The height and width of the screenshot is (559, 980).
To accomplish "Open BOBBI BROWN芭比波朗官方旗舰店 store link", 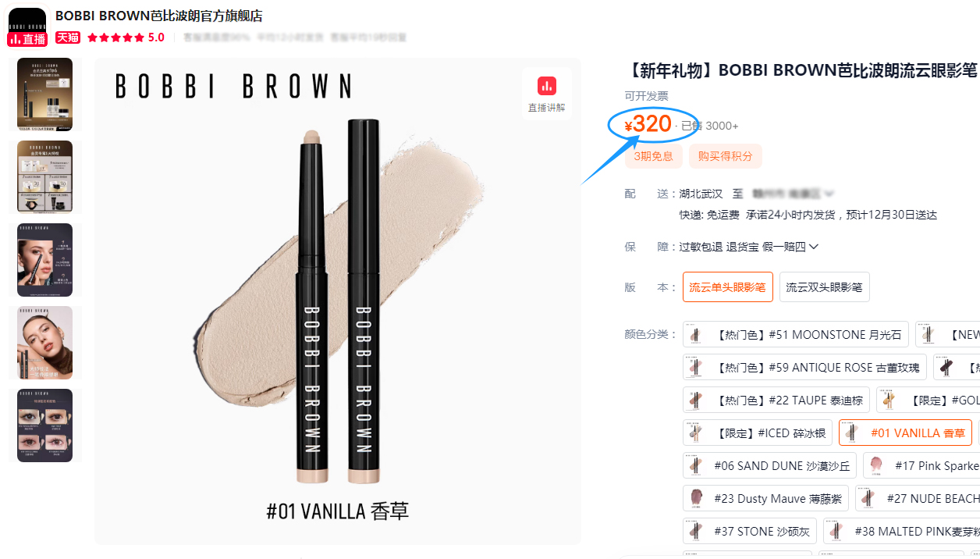I will pyautogui.click(x=158, y=16).
